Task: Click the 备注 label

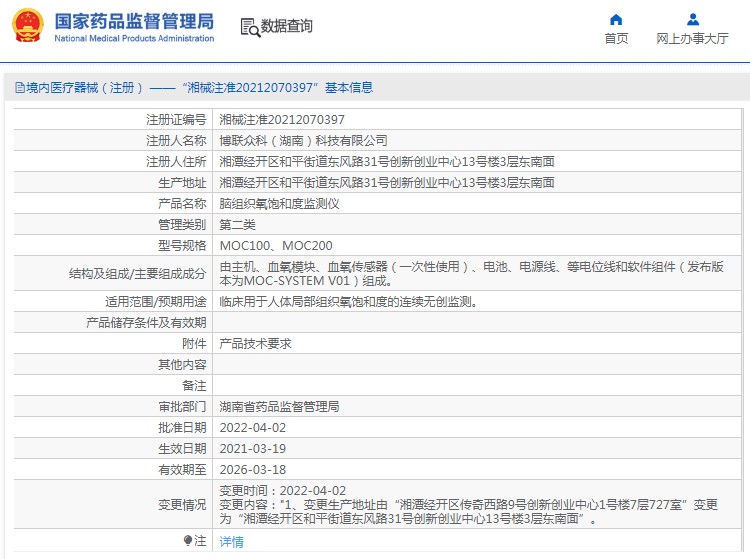Action: (x=194, y=386)
